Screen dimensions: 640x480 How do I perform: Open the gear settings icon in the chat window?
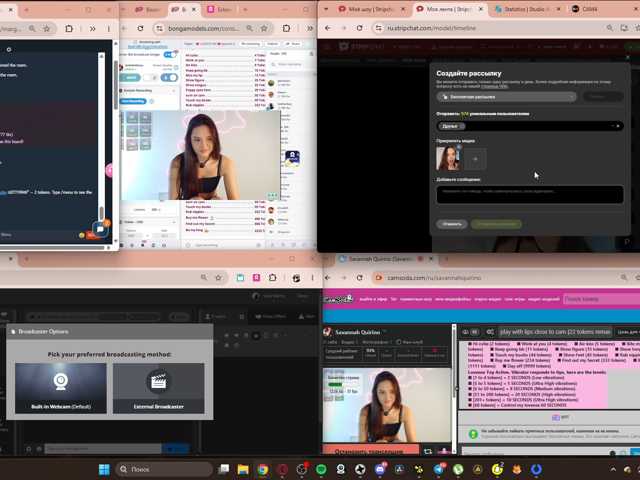click(9, 49)
